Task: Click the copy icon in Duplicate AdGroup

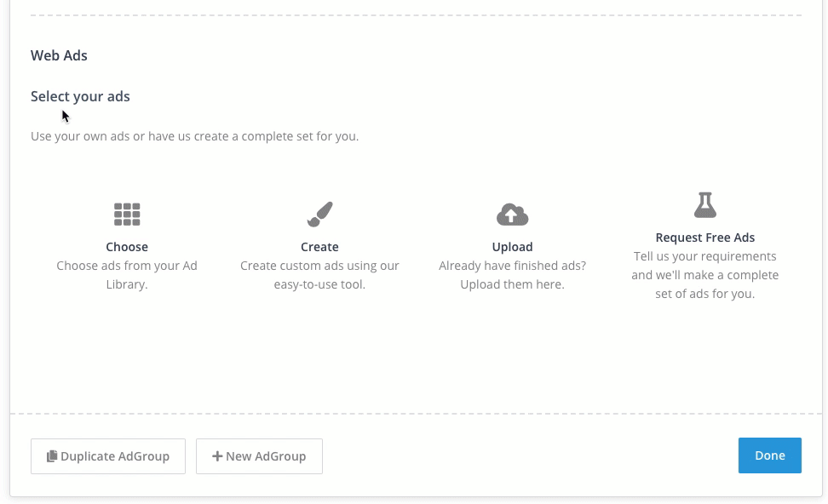Action: coord(52,456)
